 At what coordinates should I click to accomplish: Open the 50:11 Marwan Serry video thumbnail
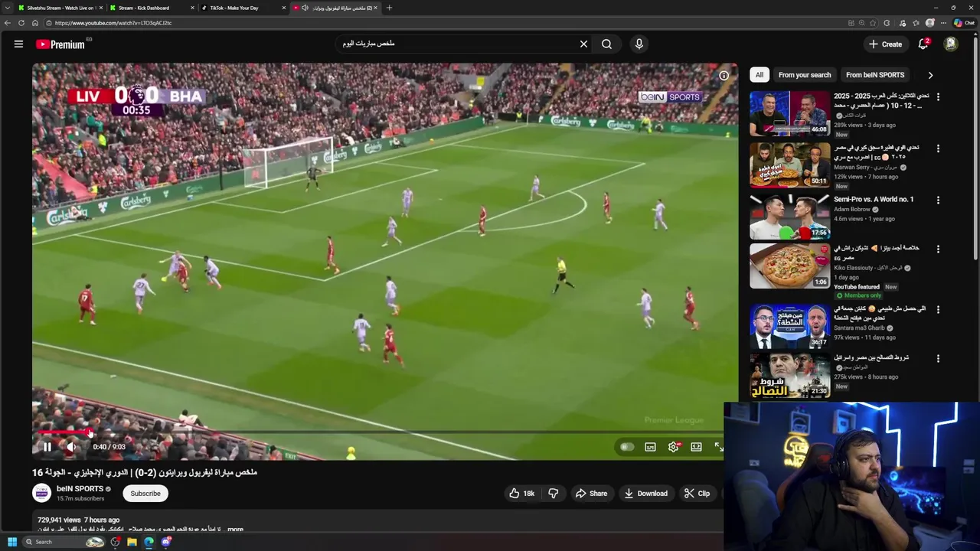click(789, 165)
